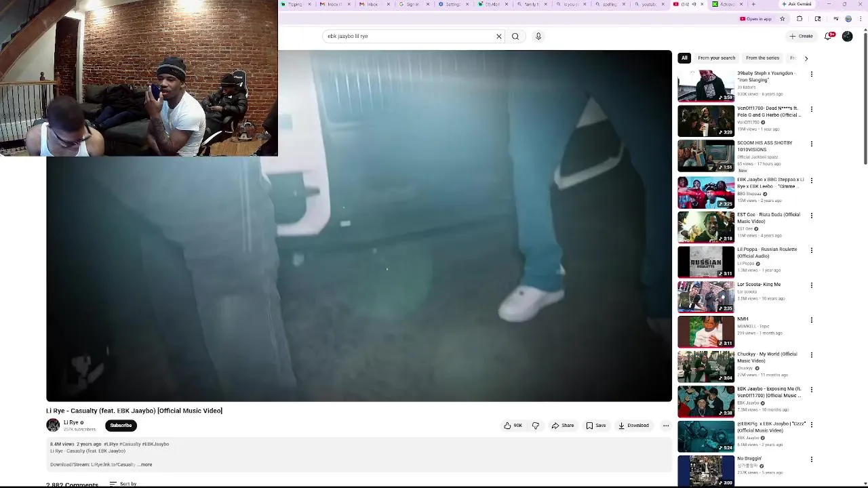868x488 pixels.
Task: Download the video
Action: click(633, 426)
